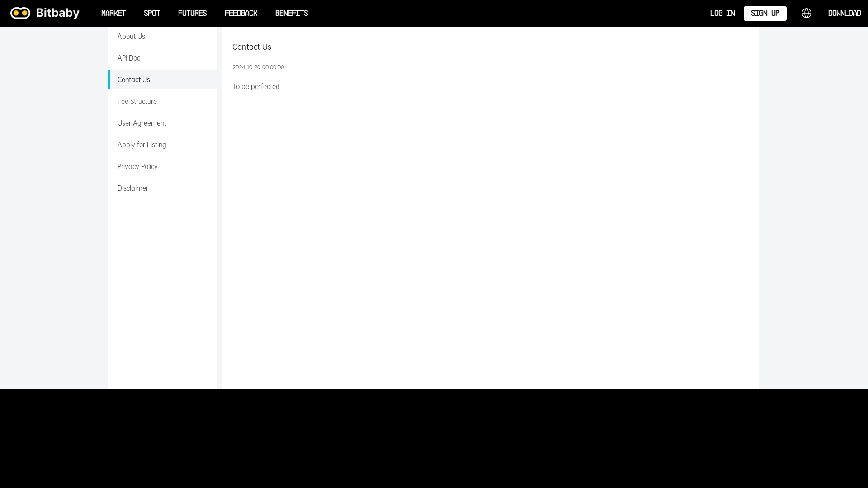868x488 pixels.
Task: Open the Market menu
Action: [113, 13]
